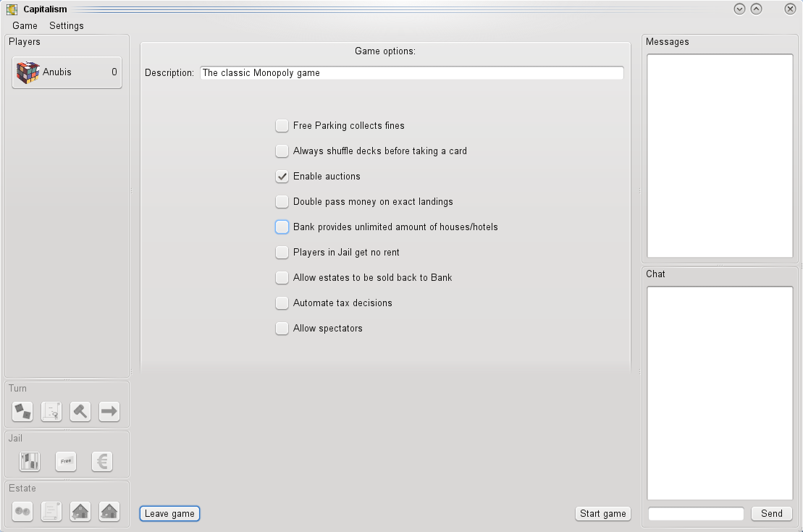Click inside the Chat history area
This screenshot has width=803, height=532.
(x=720, y=393)
